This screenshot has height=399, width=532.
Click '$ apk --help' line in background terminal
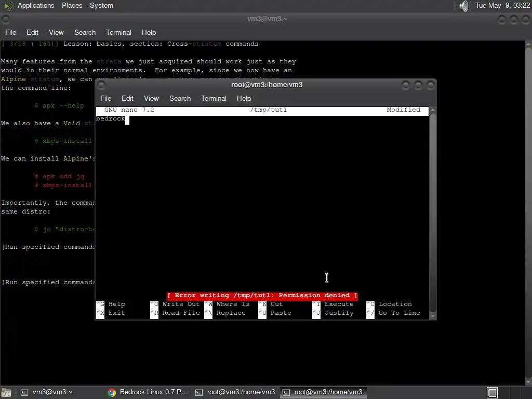click(x=59, y=106)
